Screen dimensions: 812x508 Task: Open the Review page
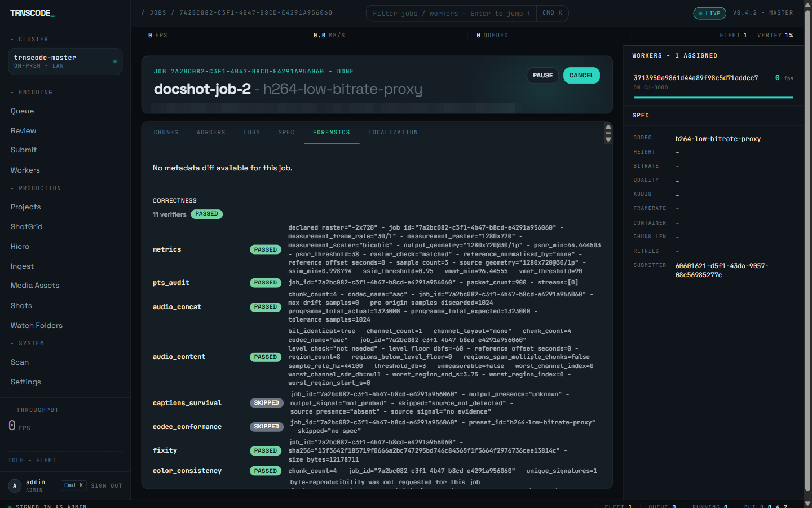click(23, 131)
